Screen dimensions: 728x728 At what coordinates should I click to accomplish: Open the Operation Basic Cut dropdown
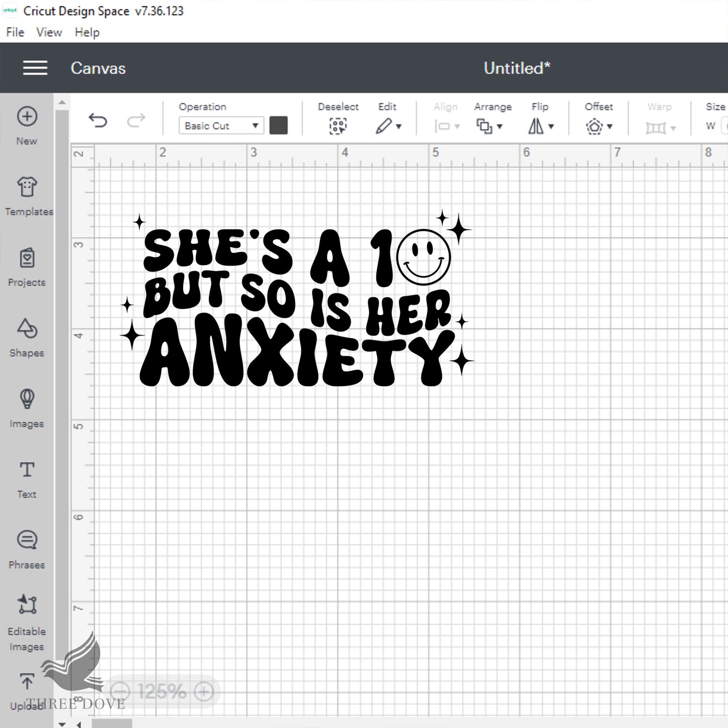pos(221,125)
